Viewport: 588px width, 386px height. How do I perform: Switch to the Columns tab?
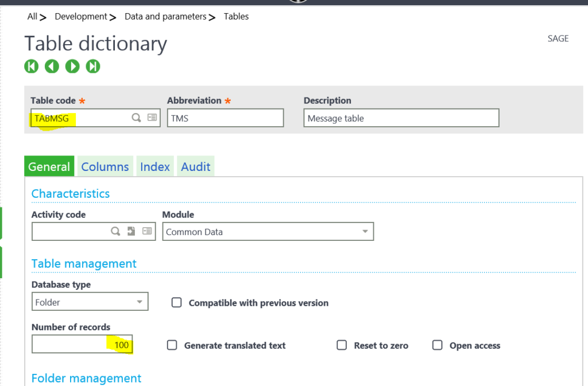(105, 166)
